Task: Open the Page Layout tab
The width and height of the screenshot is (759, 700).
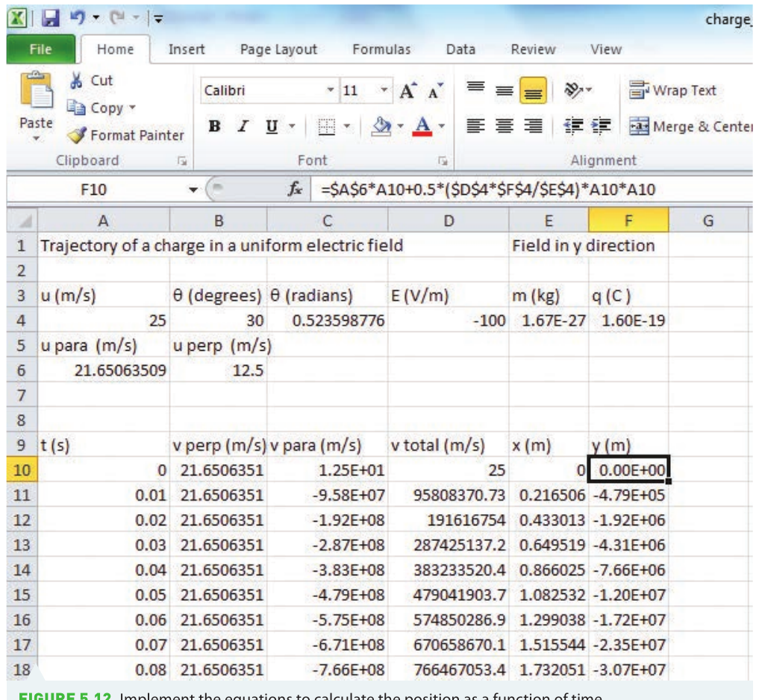Action: click(x=278, y=49)
